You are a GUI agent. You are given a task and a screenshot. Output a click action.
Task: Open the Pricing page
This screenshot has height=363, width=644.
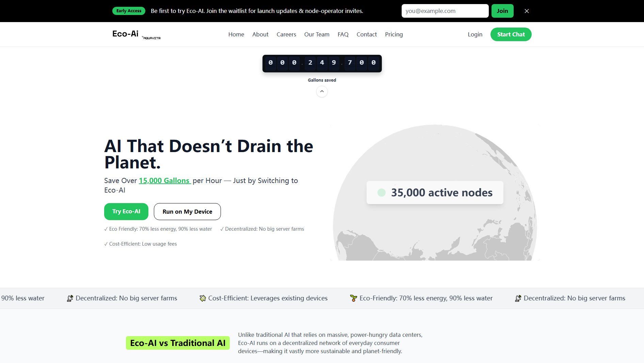point(393,34)
